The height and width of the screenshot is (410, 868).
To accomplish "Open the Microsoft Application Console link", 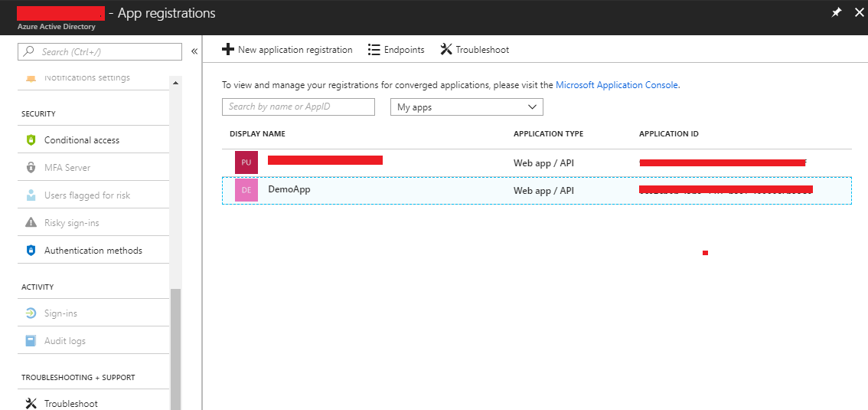I will point(616,85).
